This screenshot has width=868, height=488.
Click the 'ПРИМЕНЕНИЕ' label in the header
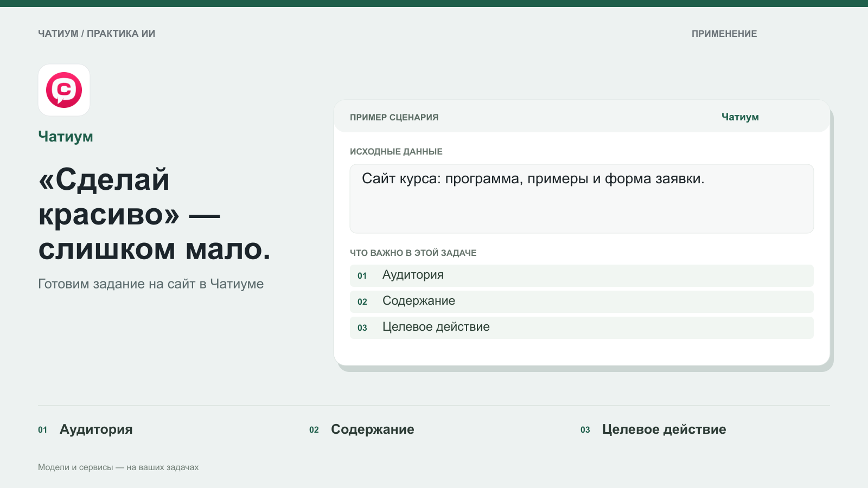tap(724, 34)
